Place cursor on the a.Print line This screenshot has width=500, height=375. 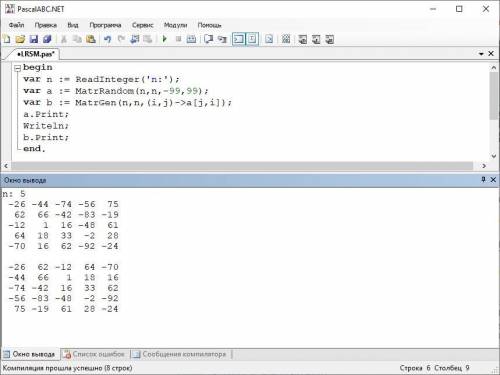point(46,114)
